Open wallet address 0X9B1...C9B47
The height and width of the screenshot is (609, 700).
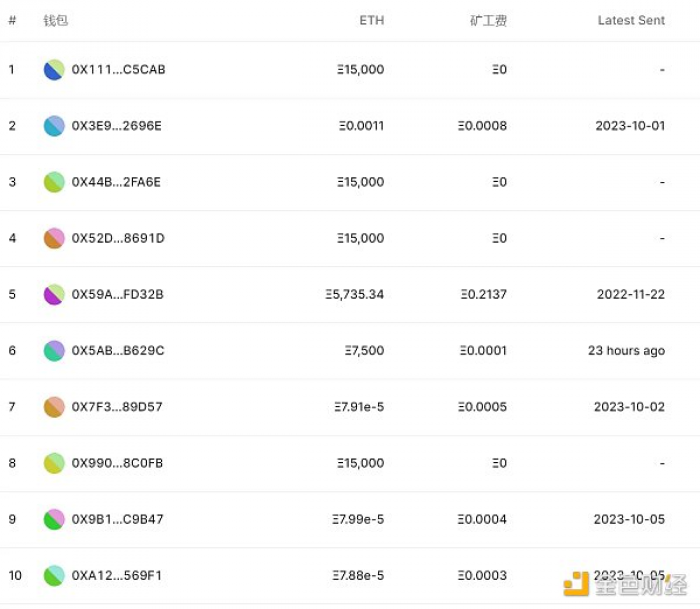coord(117,520)
